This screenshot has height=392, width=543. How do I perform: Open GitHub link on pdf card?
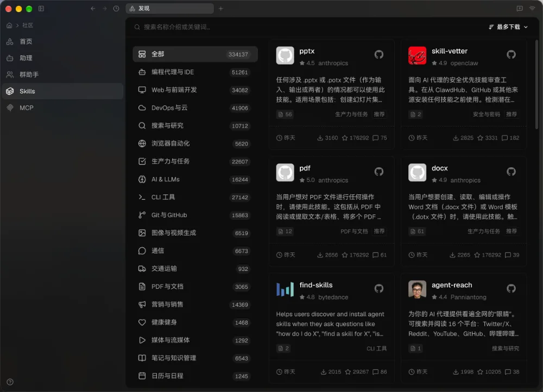tap(379, 172)
